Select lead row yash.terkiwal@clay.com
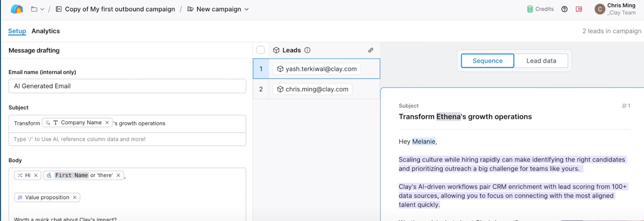644x221 pixels. click(316, 69)
